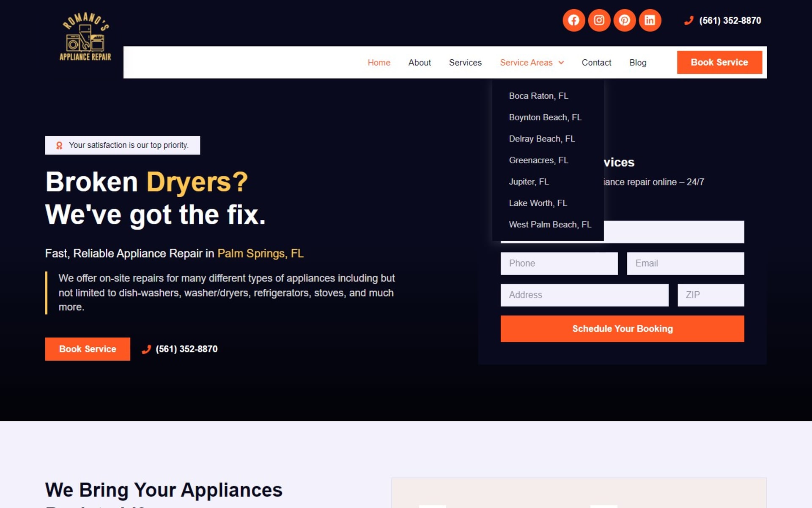The height and width of the screenshot is (508, 812).
Task: Click the partially hidden name field above Email
Action: point(674,232)
